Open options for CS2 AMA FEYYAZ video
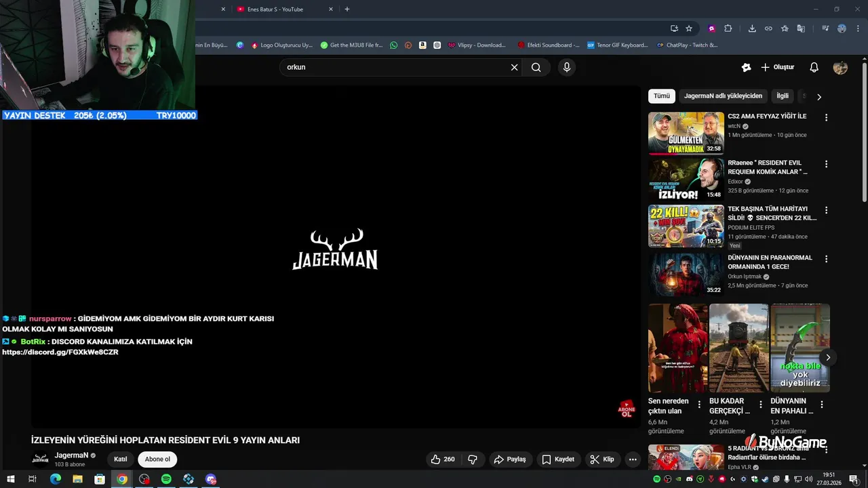The image size is (868, 488). 826,117
